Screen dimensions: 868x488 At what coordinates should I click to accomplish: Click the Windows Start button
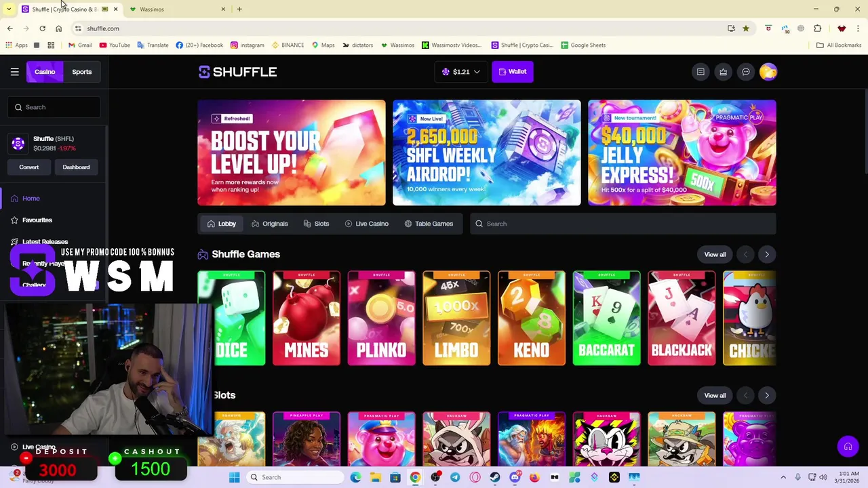click(x=234, y=477)
